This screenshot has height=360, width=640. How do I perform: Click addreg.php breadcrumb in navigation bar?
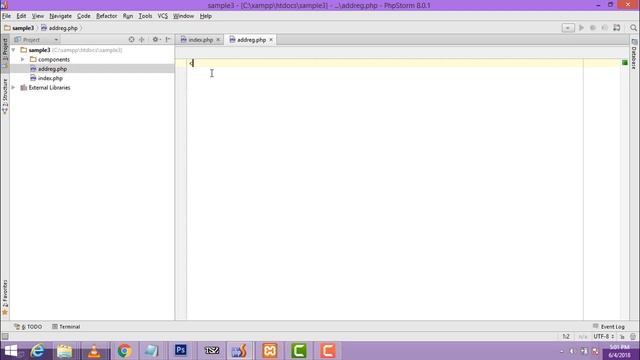click(59, 28)
